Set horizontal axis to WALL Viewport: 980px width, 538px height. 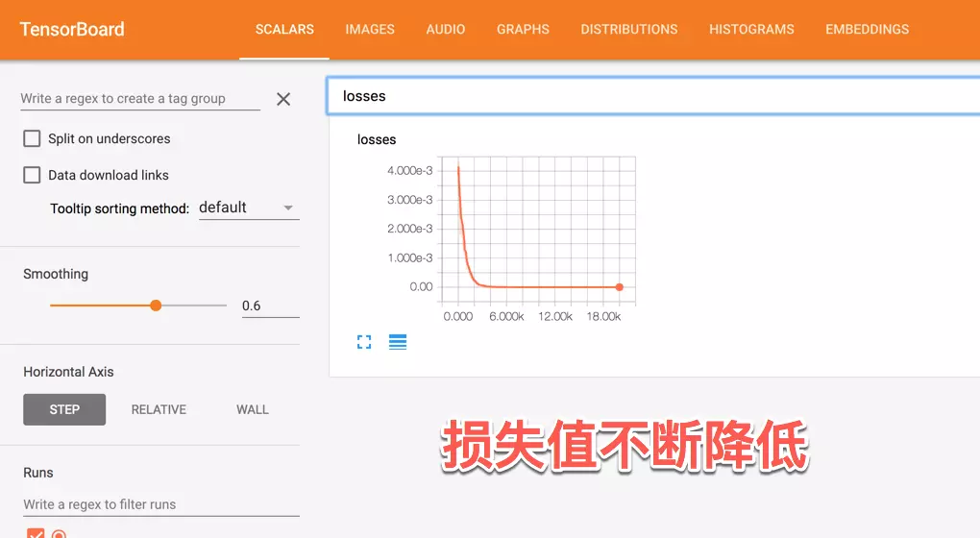coord(253,409)
